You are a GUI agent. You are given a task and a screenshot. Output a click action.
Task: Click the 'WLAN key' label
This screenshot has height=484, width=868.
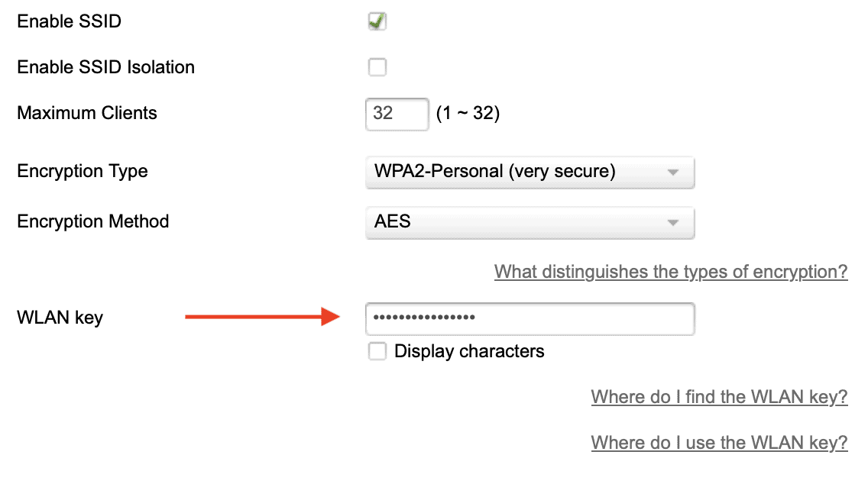60,318
